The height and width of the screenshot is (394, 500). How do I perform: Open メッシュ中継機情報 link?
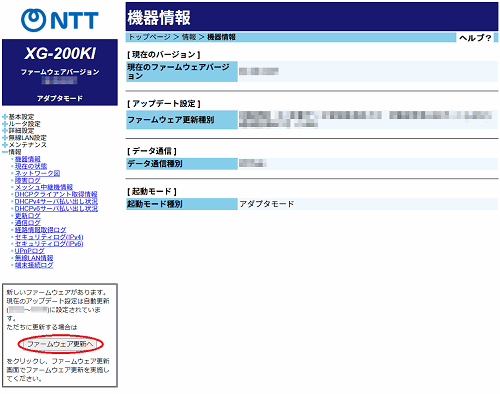click(44, 187)
